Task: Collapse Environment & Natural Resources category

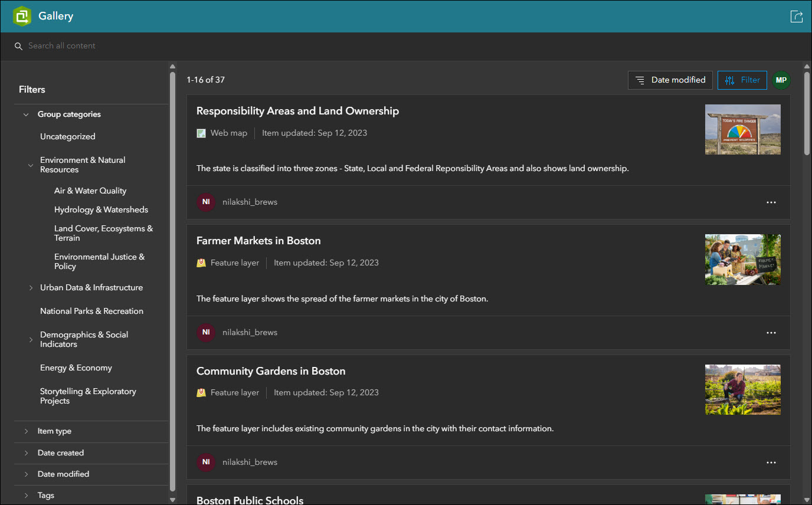Action: click(x=31, y=165)
